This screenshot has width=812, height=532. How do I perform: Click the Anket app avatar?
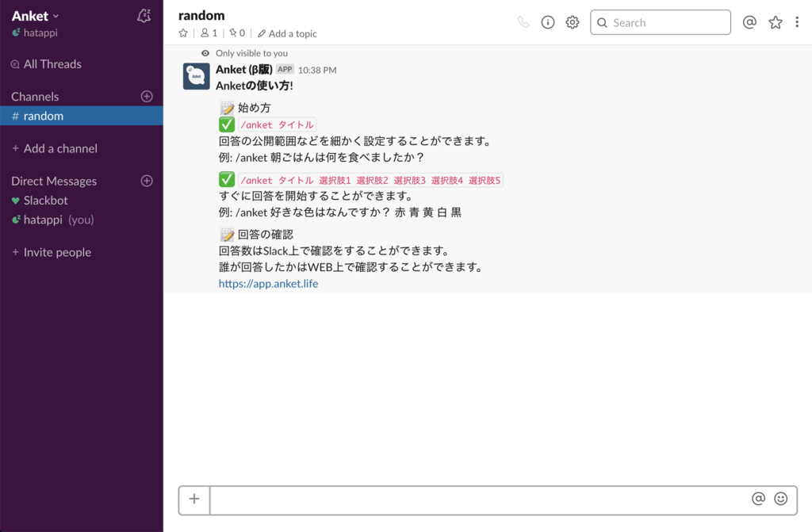click(x=197, y=76)
